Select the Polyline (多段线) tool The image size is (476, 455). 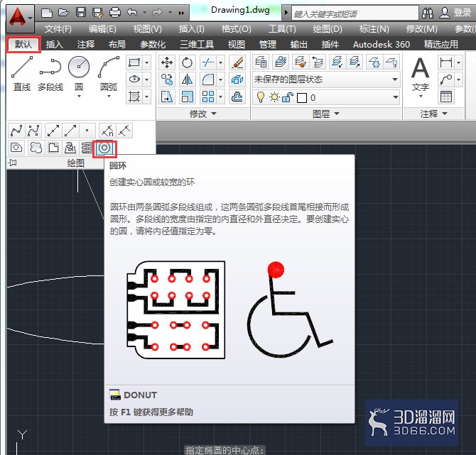(50, 74)
